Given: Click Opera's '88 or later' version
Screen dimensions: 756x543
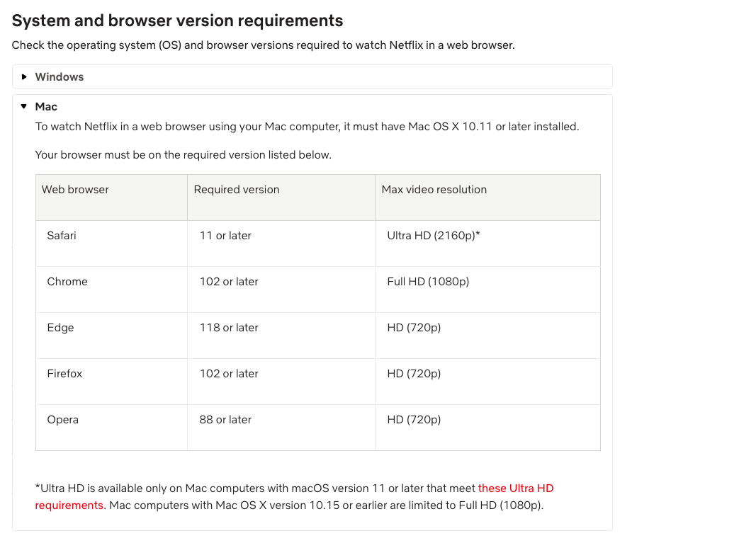Looking at the screenshot, I should tap(225, 420).
